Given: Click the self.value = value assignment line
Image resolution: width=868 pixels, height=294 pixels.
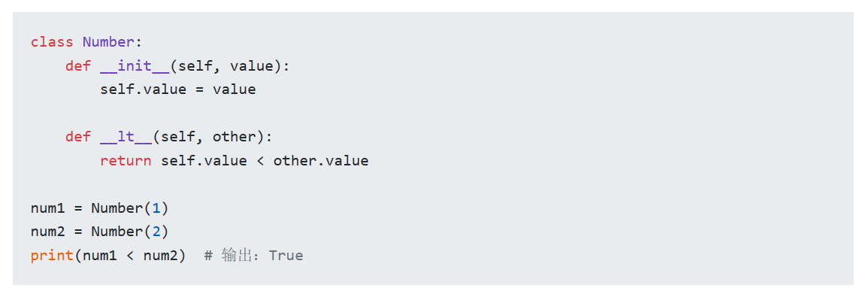Looking at the screenshot, I should (177, 89).
